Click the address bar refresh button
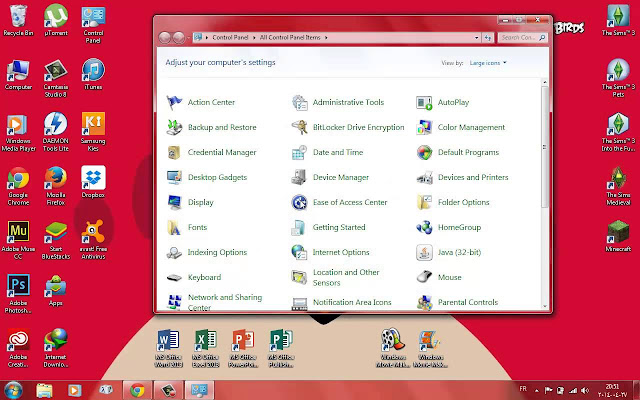This screenshot has width=640, height=400. click(x=488, y=38)
